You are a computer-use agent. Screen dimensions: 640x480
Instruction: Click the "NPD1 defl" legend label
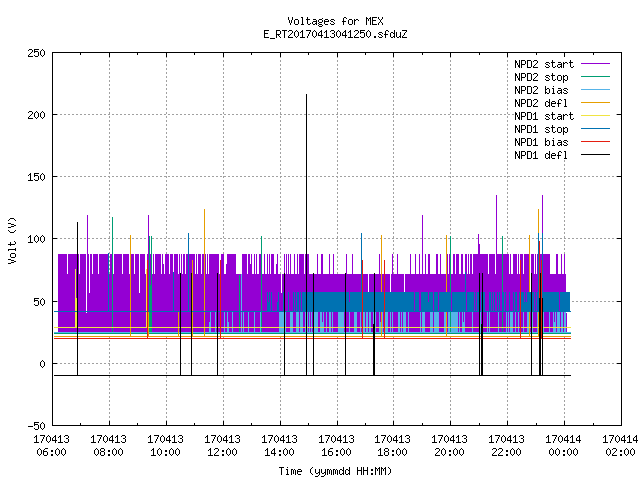pyautogui.click(x=541, y=156)
